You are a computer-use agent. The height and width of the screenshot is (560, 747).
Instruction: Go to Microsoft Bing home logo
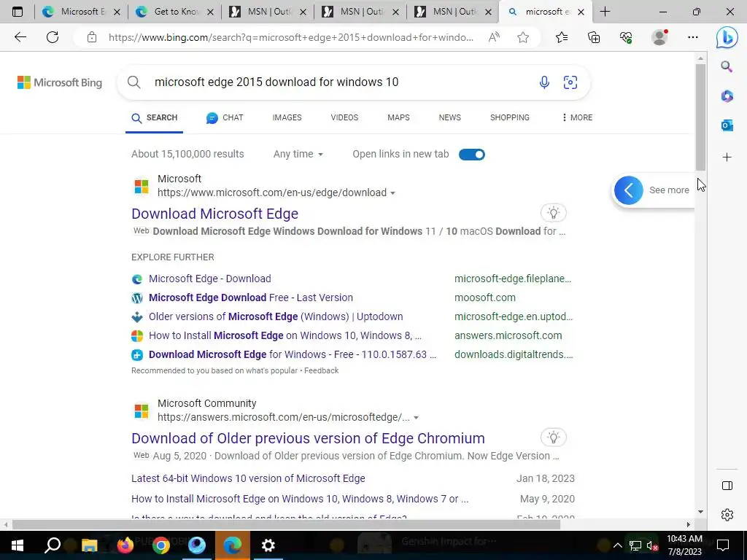[60, 82]
